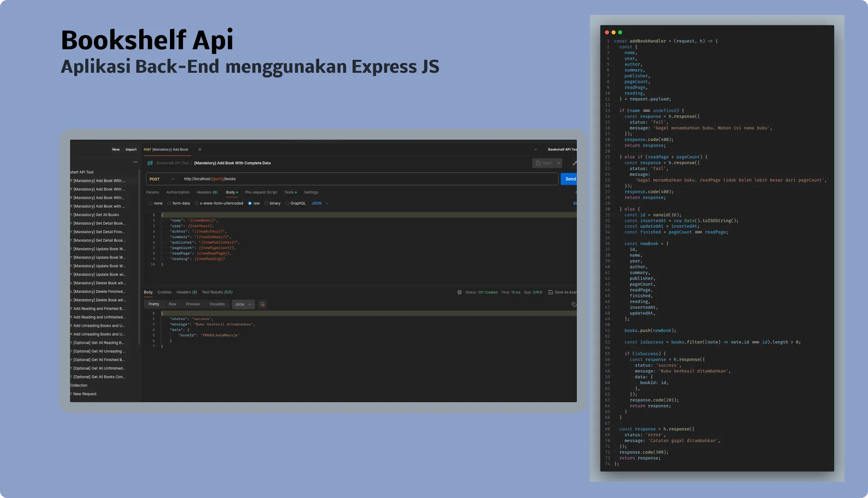Select the binary body type radio

(x=266, y=203)
